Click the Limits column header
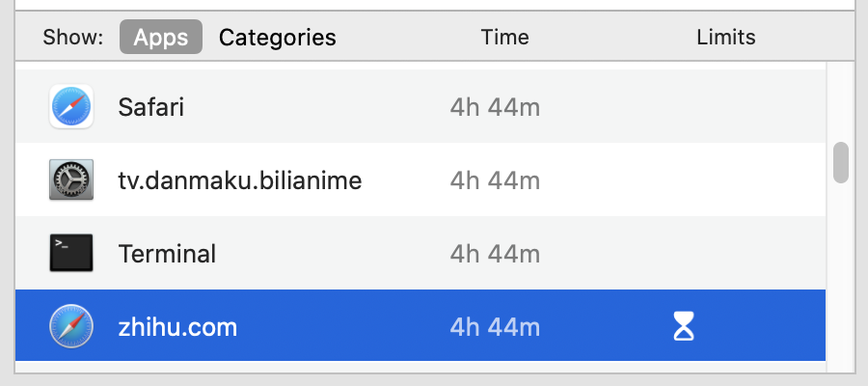Screen dimensions: 868x386 coord(725,37)
